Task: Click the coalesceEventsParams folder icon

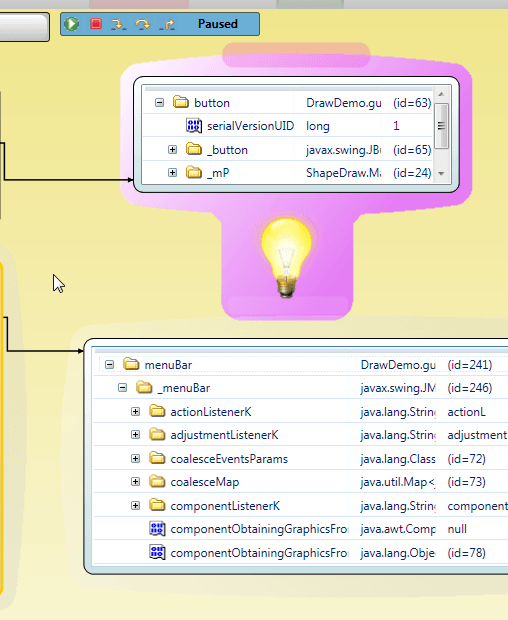Action: (157, 458)
